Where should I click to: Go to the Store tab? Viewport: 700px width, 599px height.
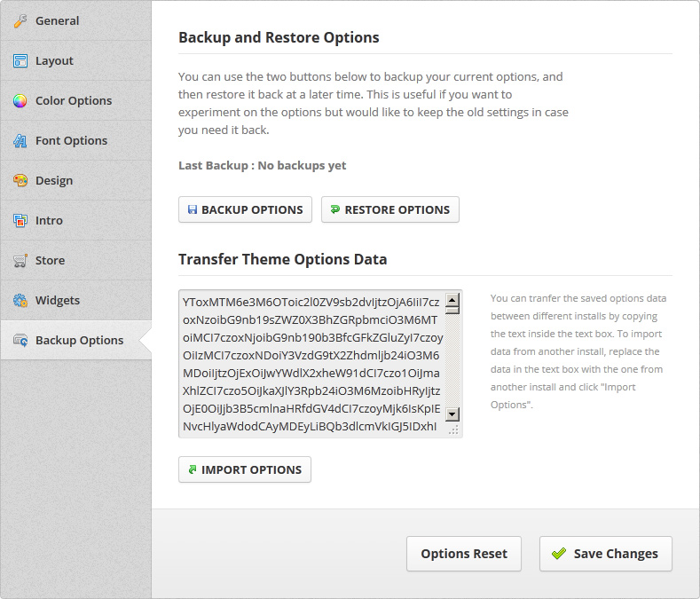(x=76, y=260)
